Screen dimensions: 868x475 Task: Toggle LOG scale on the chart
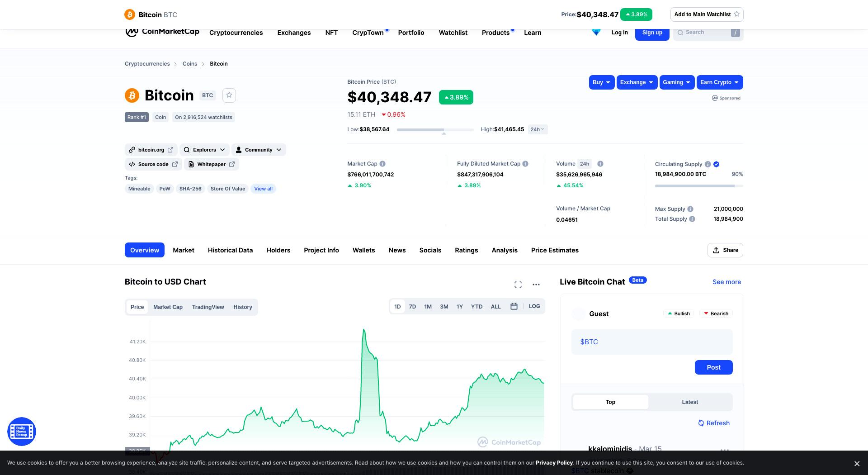pyautogui.click(x=534, y=306)
